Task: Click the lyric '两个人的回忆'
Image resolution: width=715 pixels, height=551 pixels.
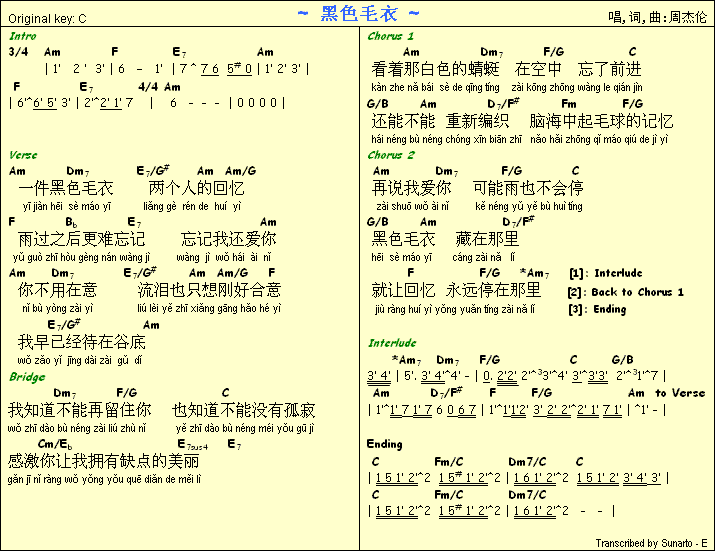Action: pos(196,188)
